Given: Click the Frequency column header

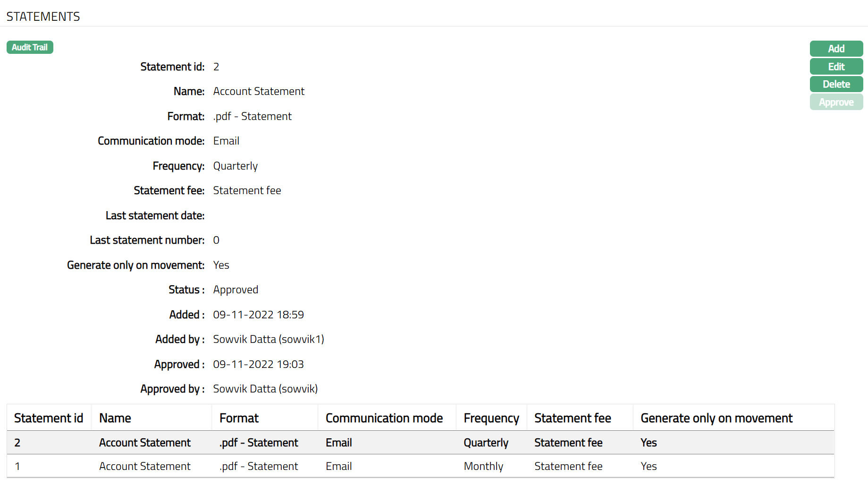Looking at the screenshot, I should [491, 418].
